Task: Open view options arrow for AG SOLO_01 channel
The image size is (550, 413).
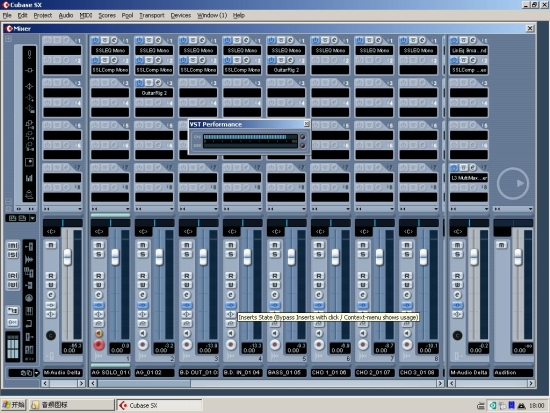Action: click(x=127, y=209)
